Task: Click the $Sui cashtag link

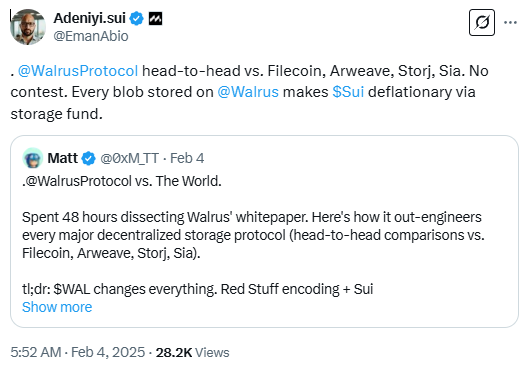Action: [348, 92]
